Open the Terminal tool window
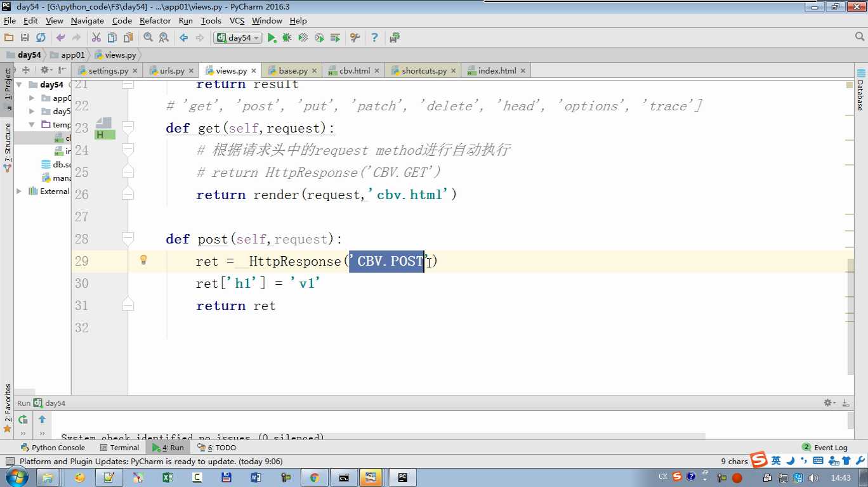This screenshot has width=868, height=487. (x=119, y=448)
